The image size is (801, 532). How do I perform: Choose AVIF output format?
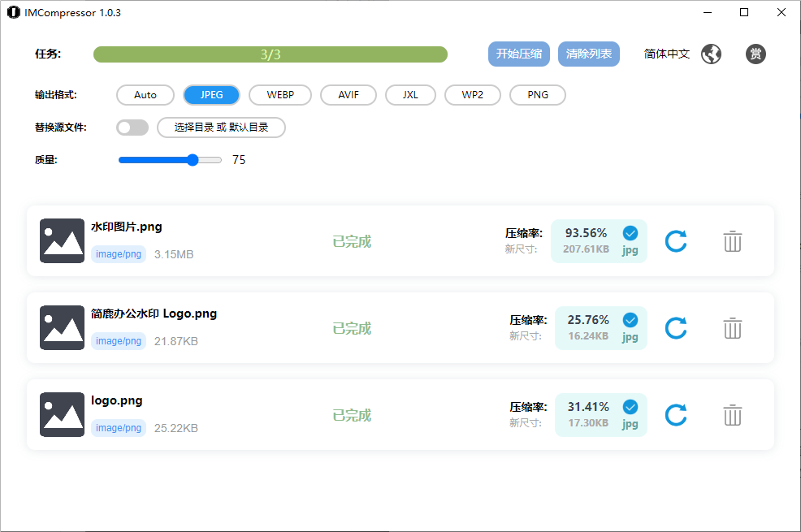349,95
